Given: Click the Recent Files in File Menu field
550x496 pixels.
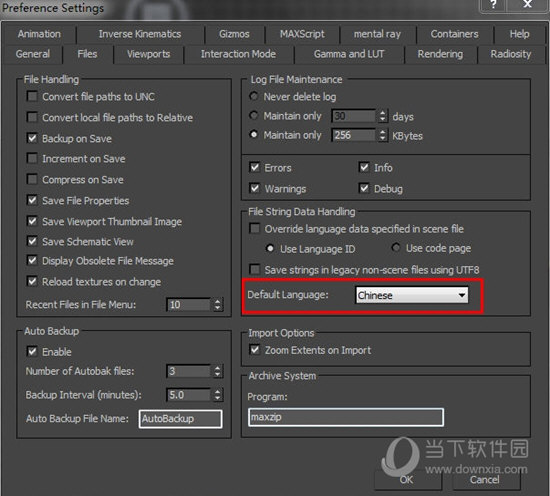Looking at the screenshot, I should (x=189, y=304).
